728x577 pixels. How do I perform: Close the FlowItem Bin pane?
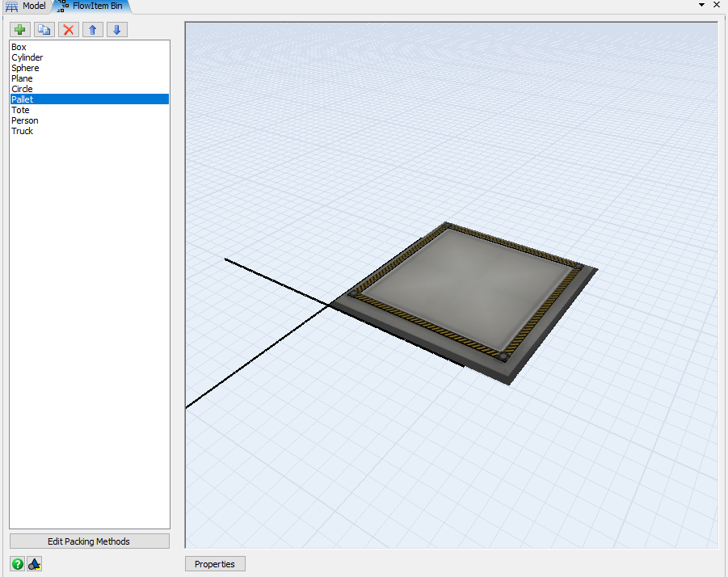pyautogui.click(x=717, y=5)
